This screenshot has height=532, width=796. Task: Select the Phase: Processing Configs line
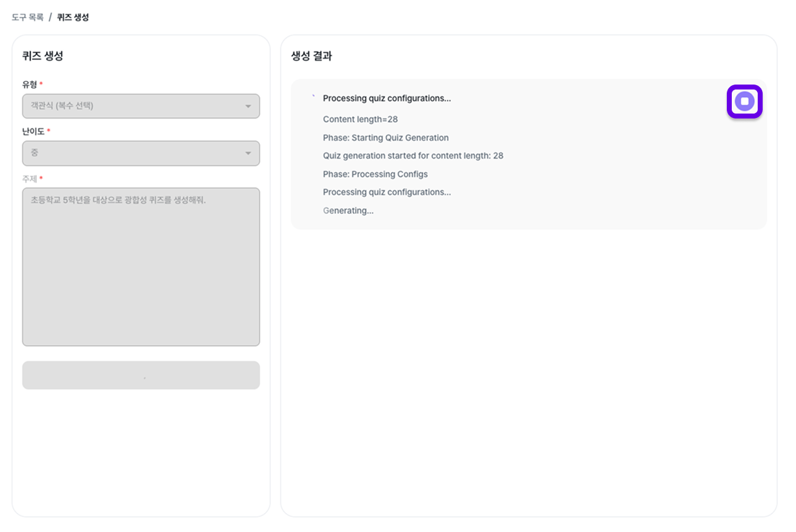point(375,174)
